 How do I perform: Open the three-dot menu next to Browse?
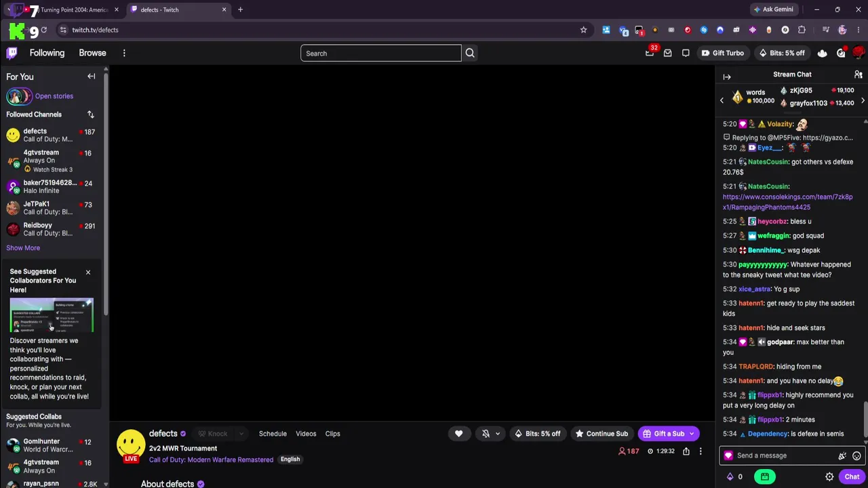pos(124,53)
